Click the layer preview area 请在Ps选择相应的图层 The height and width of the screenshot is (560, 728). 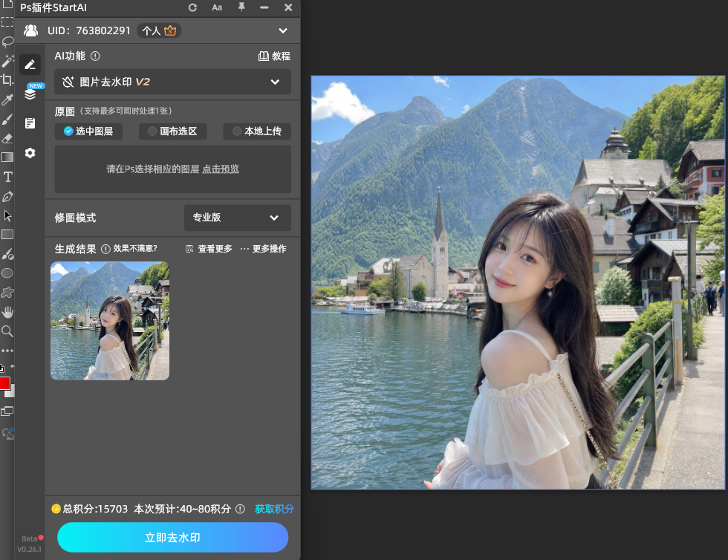click(x=172, y=169)
